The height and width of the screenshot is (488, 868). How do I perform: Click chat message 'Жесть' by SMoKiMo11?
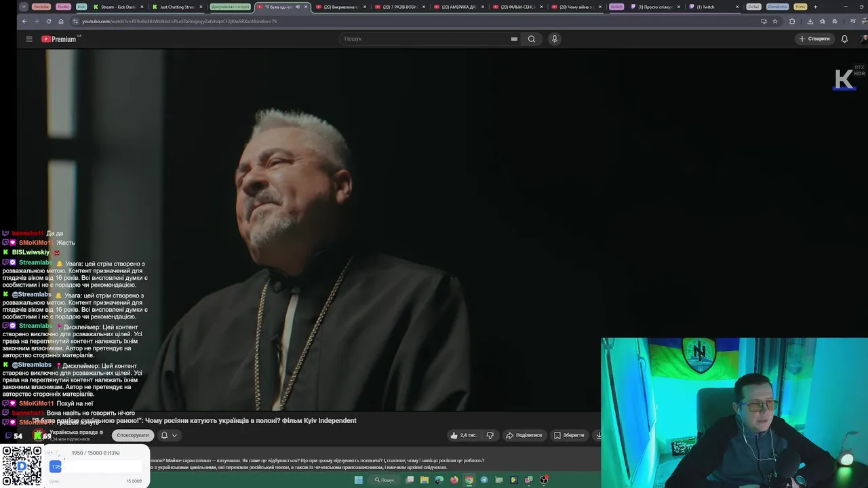click(x=66, y=243)
